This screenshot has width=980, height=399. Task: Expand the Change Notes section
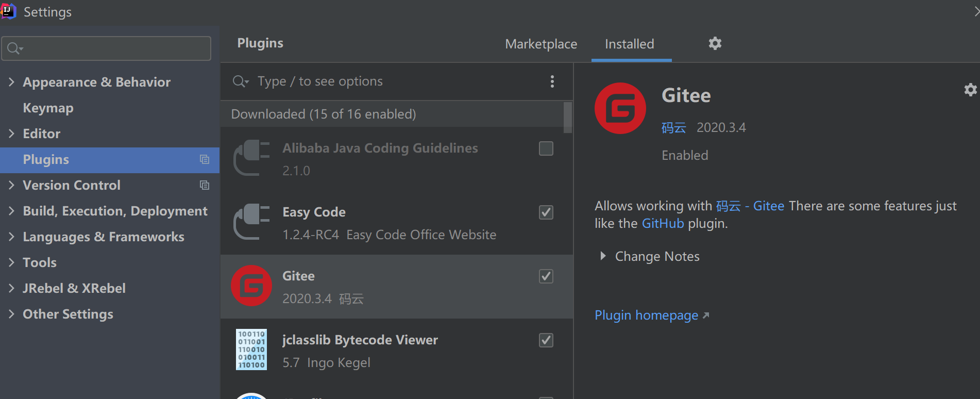pyautogui.click(x=603, y=256)
